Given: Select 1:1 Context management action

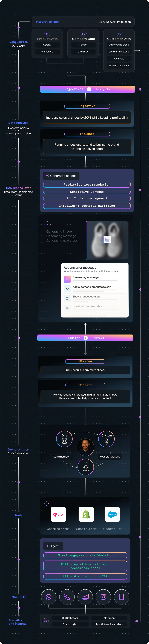Looking at the screenshot, I should tap(87, 198).
